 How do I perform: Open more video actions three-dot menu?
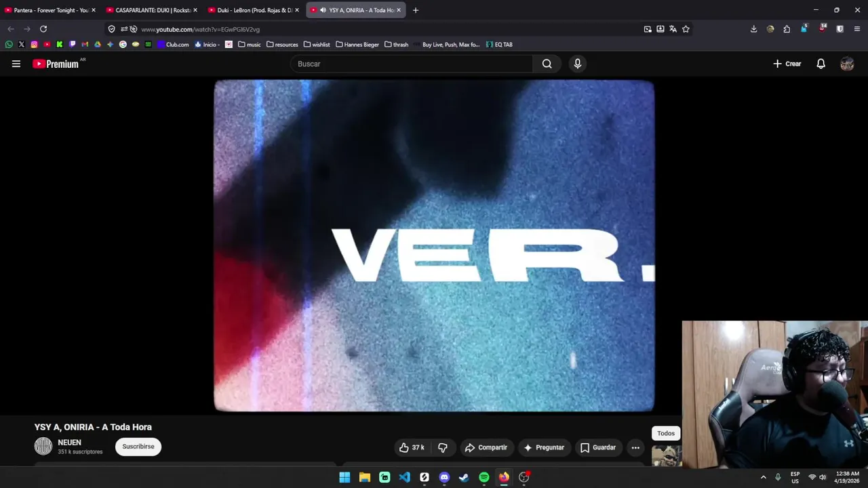click(635, 447)
